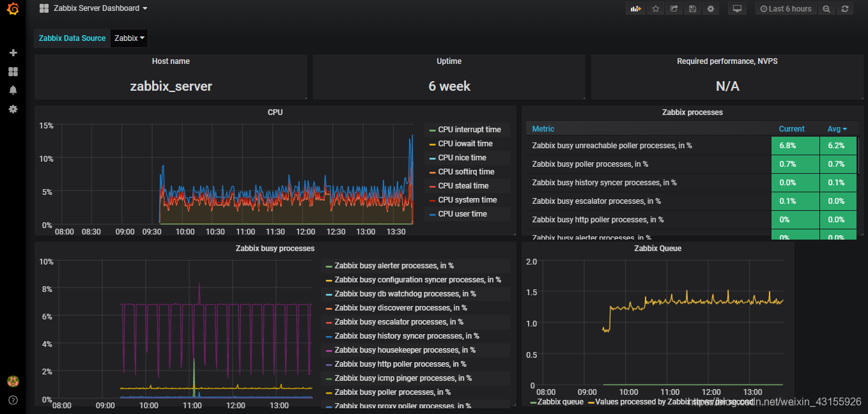Screen dimensions: 868x414
Task: Sort table by Current column header
Action: coord(791,129)
